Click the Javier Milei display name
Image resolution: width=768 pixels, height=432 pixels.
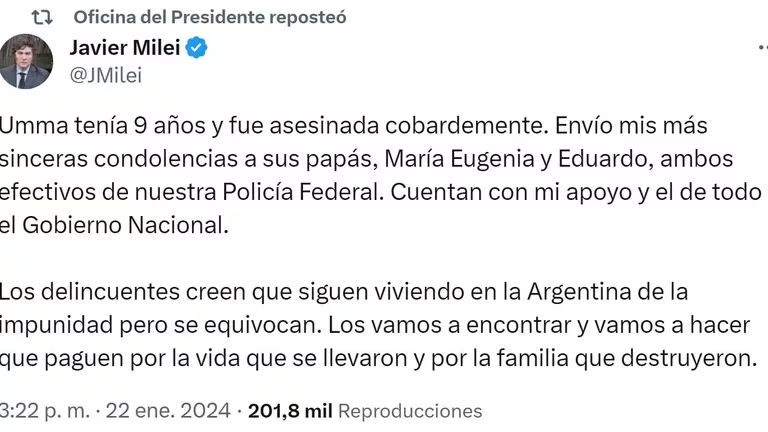pyautogui.click(x=124, y=47)
